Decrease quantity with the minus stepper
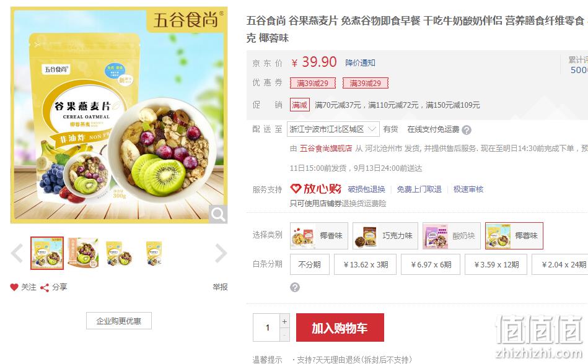The width and height of the screenshot is (588, 364). pos(284,335)
